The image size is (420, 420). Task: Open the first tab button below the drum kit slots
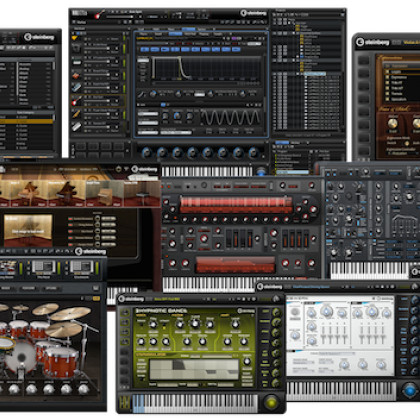6,288
